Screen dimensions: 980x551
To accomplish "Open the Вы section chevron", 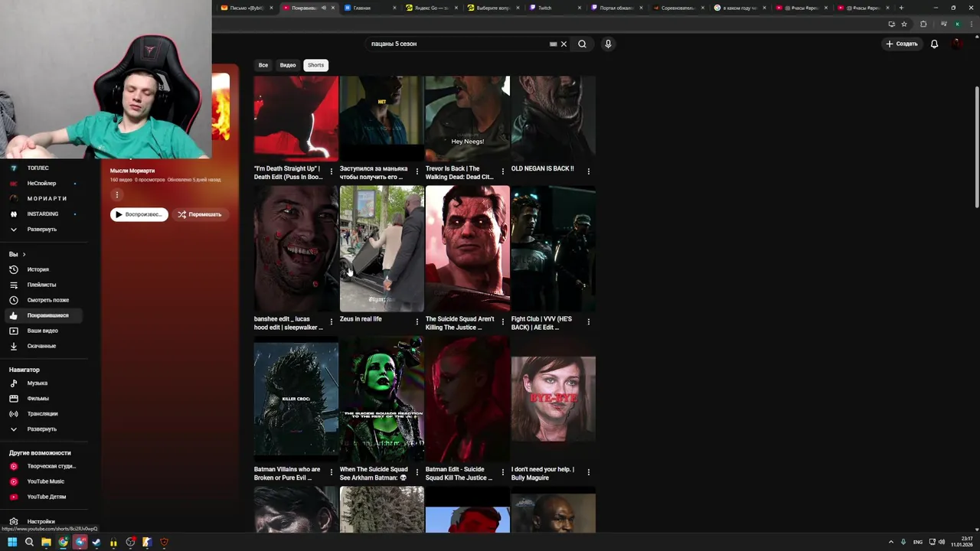I will (x=24, y=254).
